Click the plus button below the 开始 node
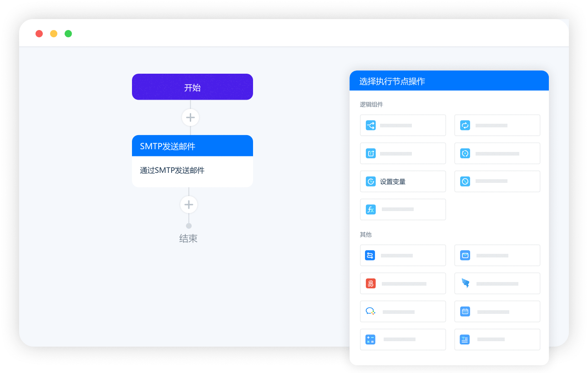588x373 pixels. tap(190, 117)
